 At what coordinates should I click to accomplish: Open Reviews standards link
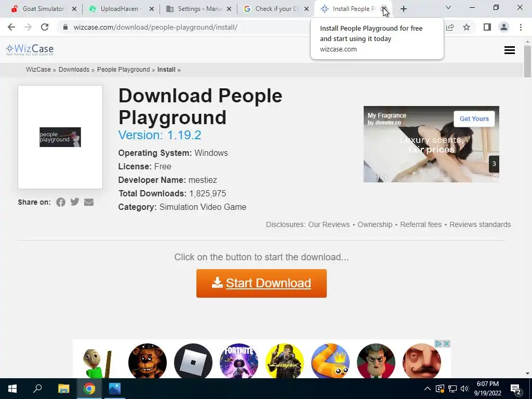point(480,224)
